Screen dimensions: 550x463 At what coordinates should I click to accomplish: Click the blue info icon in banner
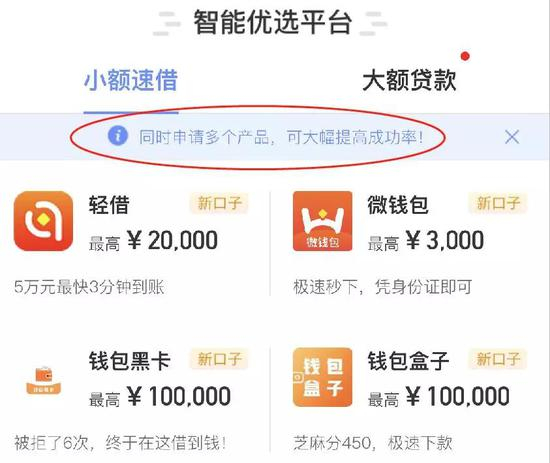coord(118,136)
